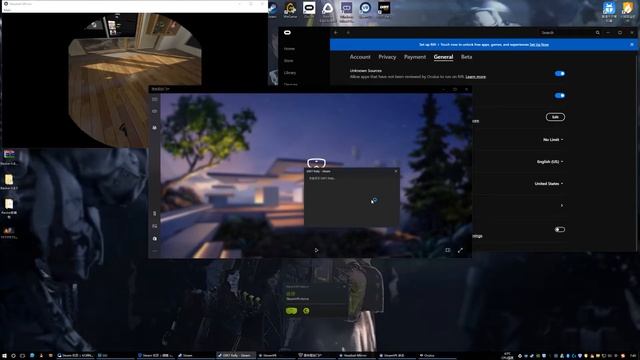Screen dimensions: 640x360
Task: Select the General settings tab
Action: [443, 57]
